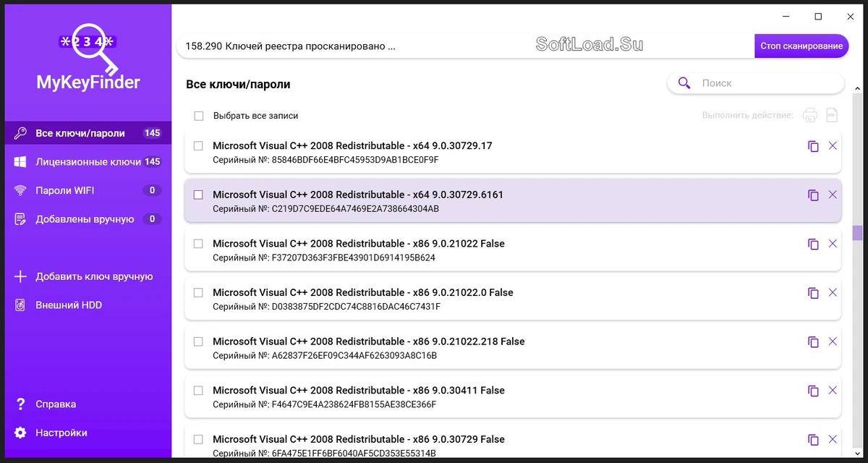868x463 pixels.
Task: Delete x86 9.0.30729 False entry
Action: (x=833, y=439)
